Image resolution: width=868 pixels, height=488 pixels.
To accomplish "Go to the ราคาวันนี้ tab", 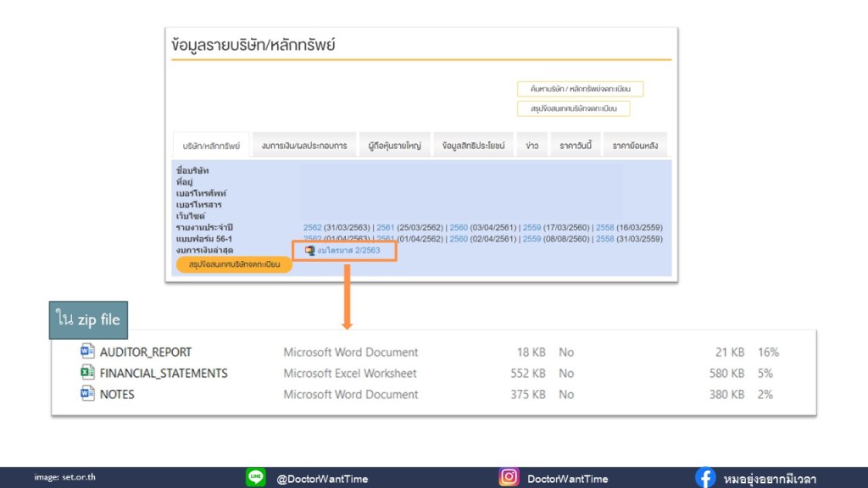I will pyautogui.click(x=576, y=146).
